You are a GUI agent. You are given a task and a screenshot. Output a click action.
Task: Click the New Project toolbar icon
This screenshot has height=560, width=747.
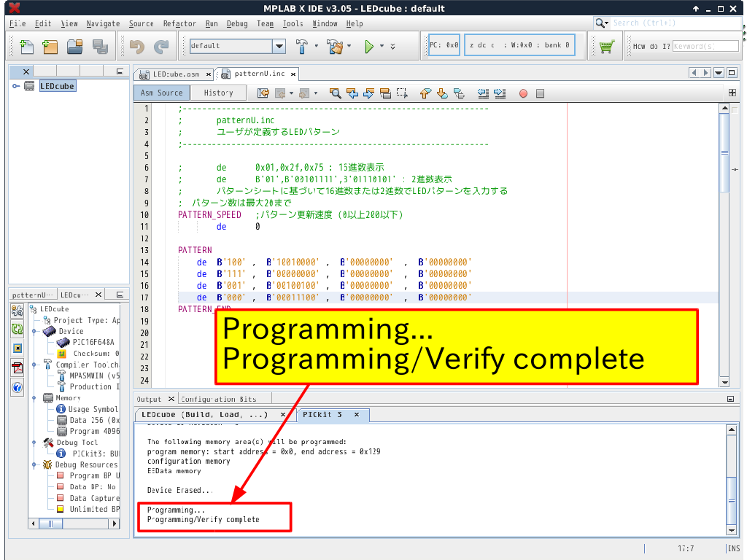click(x=50, y=46)
